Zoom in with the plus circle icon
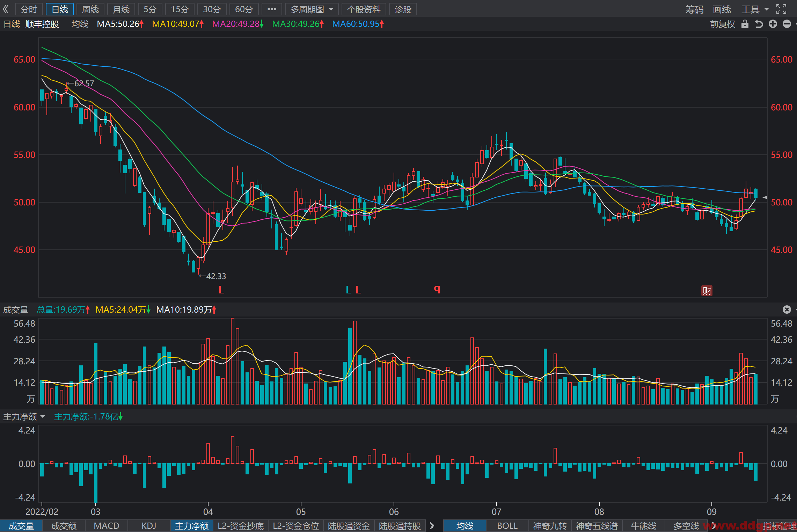The width and height of the screenshot is (797, 532). (x=773, y=24)
